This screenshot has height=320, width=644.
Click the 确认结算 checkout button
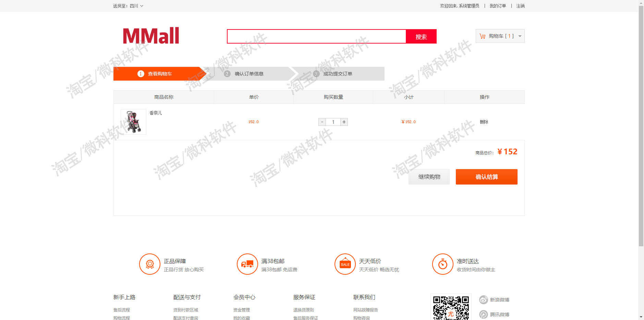(487, 177)
